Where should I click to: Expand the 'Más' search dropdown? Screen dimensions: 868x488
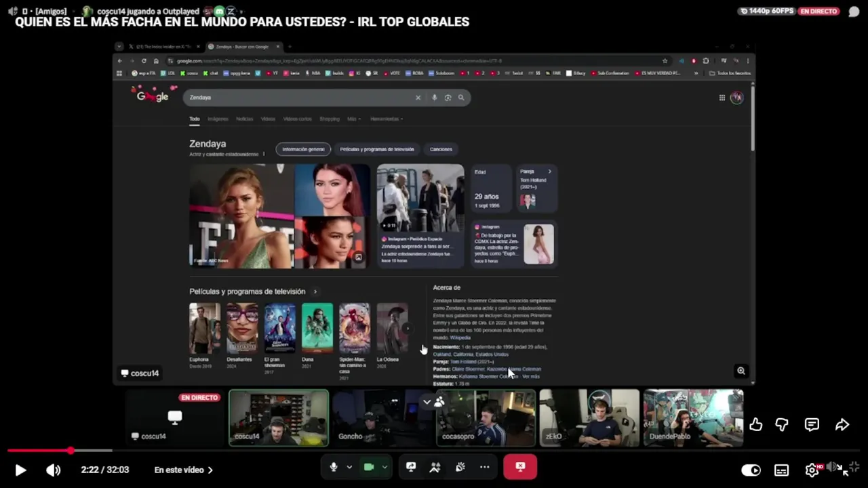point(353,119)
